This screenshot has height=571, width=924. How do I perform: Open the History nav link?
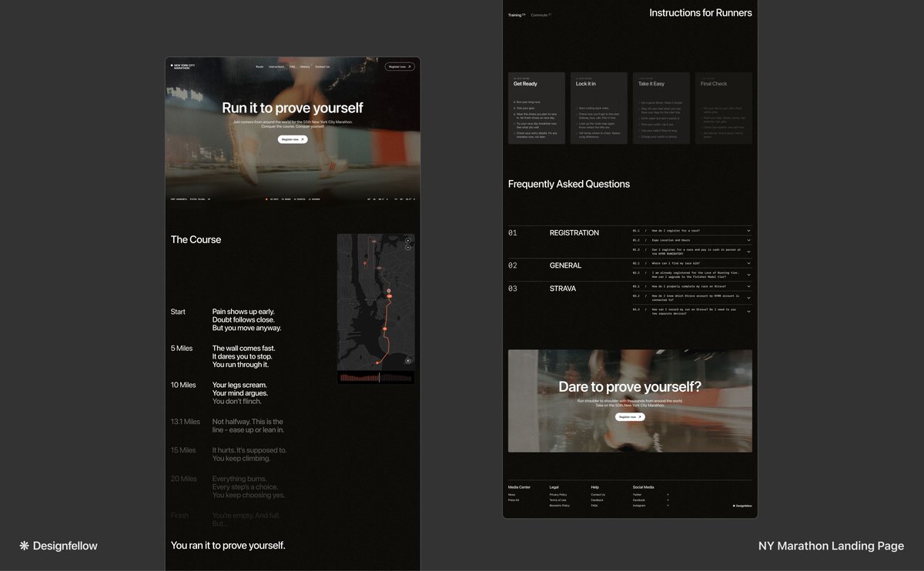tap(305, 67)
